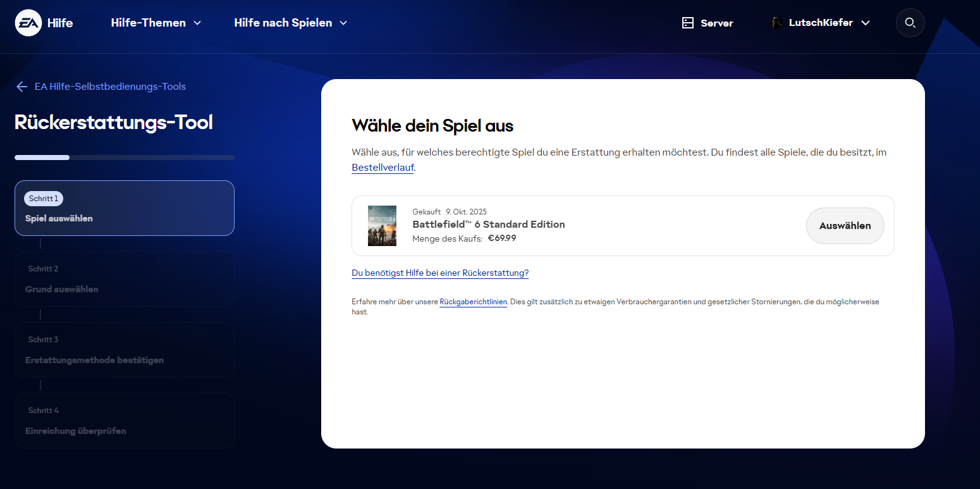Select Schritt 1 Spiel auswählen step
Viewport: 980px width, 489px height.
[x=125, y=208]
